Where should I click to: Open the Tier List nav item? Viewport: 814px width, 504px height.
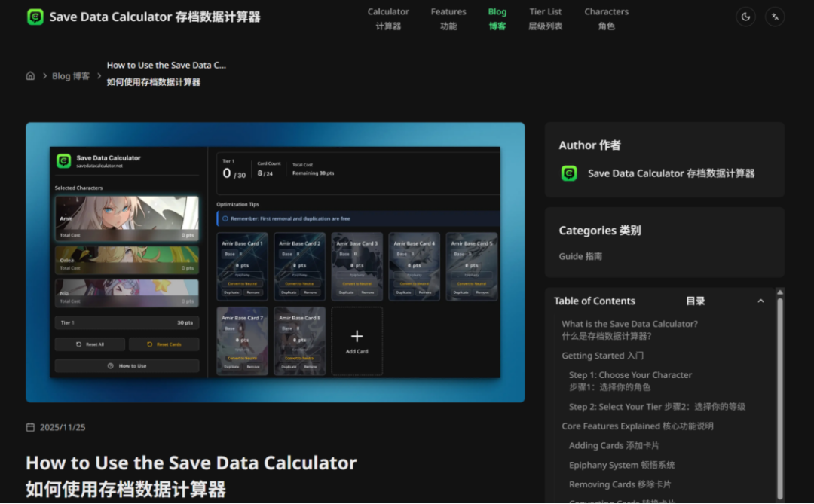tap(545, 19)
